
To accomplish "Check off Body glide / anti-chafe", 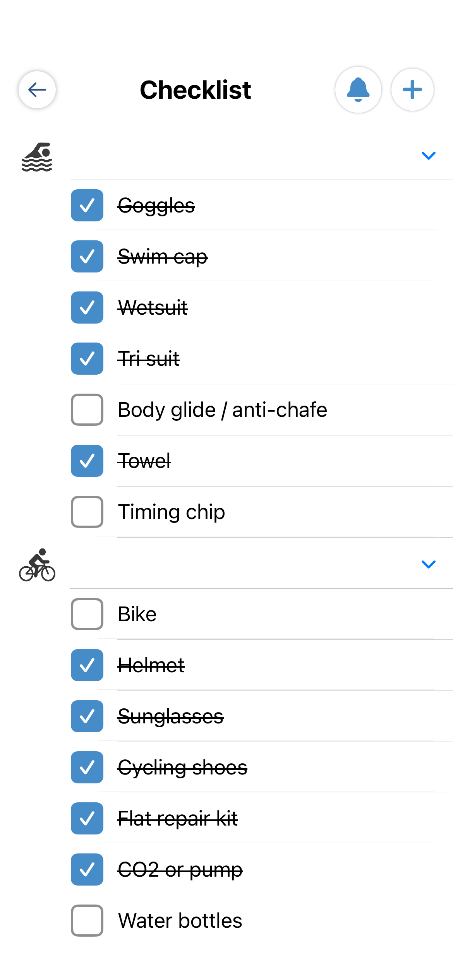I will (87, 410).
